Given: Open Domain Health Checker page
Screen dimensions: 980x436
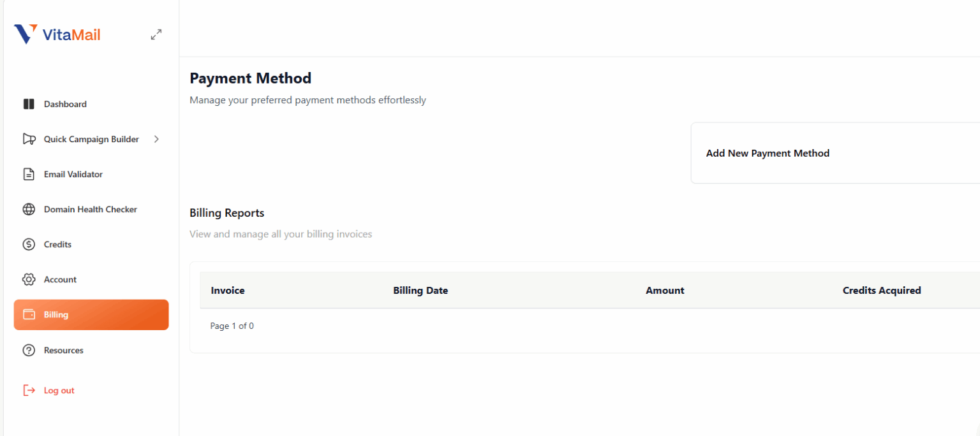Looking at the screenshot, I should point(90,209).
